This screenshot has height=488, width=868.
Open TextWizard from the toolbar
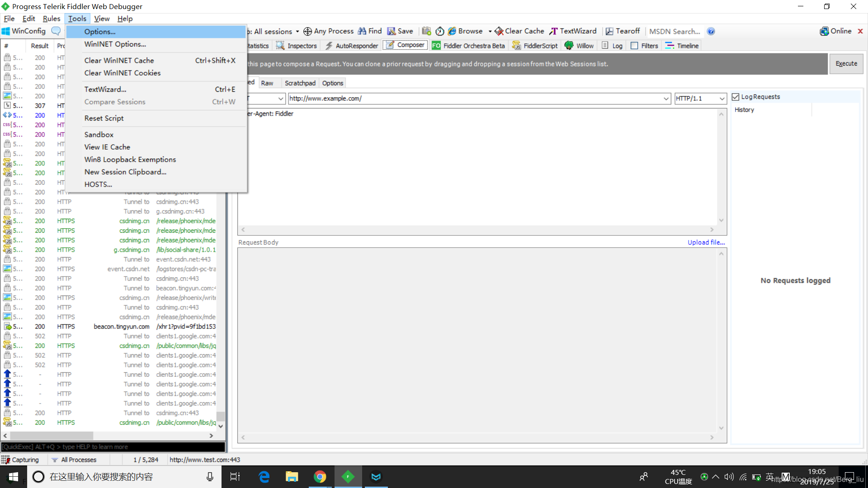coord(573,31)
